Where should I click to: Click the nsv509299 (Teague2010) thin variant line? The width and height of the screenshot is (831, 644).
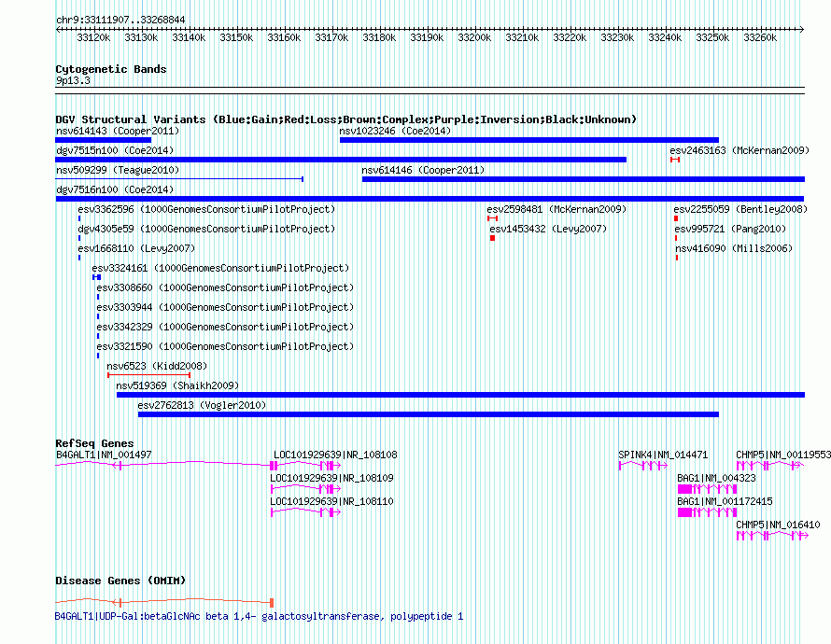pyautogui.click(x=179, y=179)
